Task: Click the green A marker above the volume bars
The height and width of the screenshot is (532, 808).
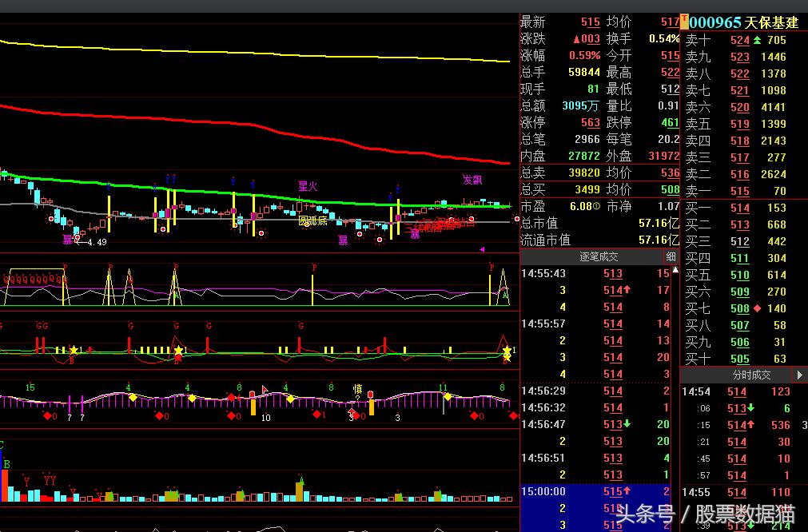Action: [x=301, y=481]
